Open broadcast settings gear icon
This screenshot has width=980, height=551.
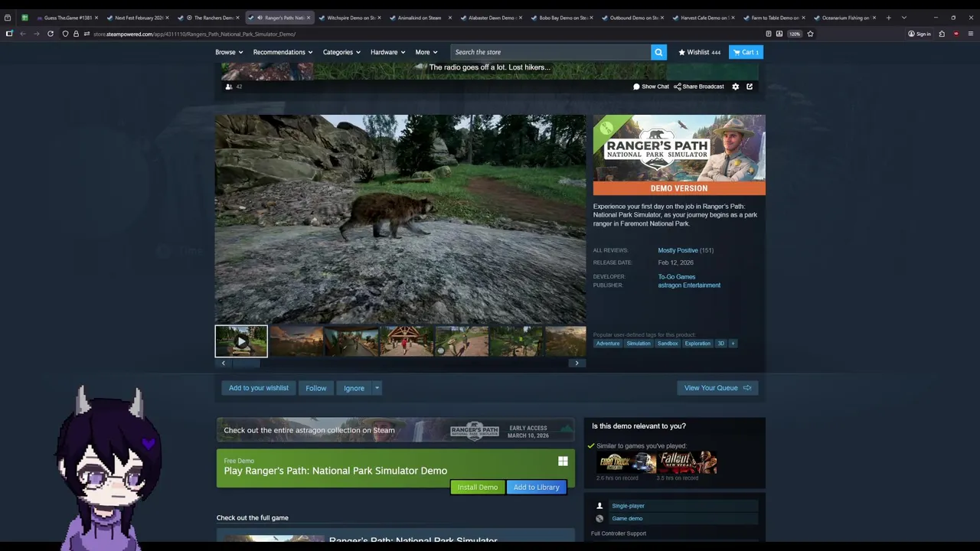736,86
